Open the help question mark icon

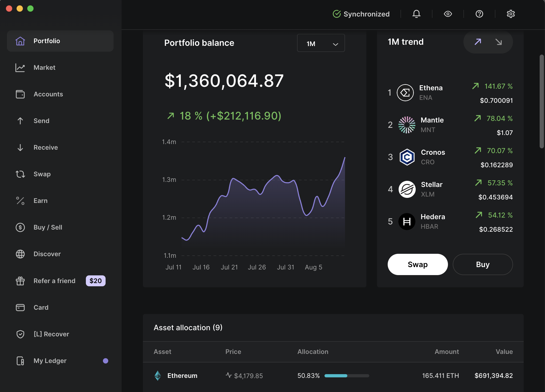click(479, 14)
